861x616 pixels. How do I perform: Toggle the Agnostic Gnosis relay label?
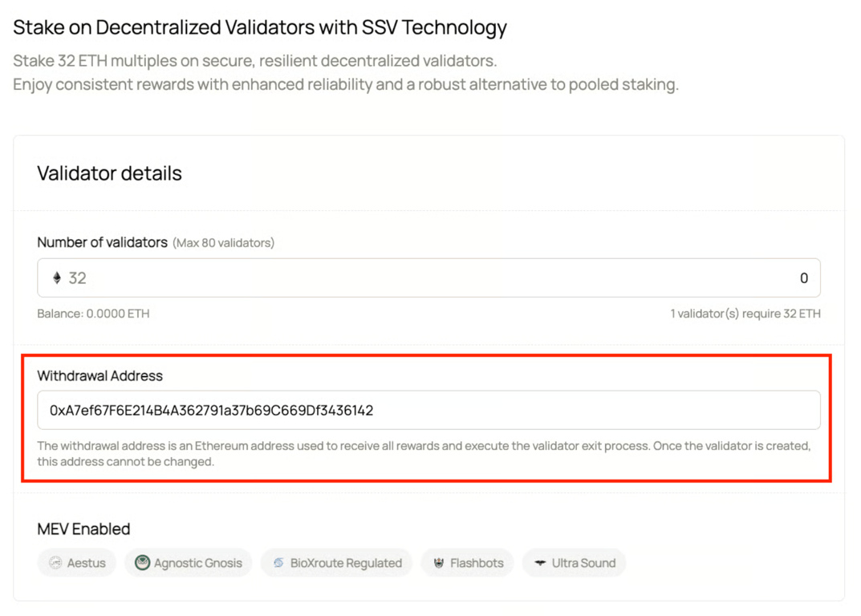click(197, 563)
